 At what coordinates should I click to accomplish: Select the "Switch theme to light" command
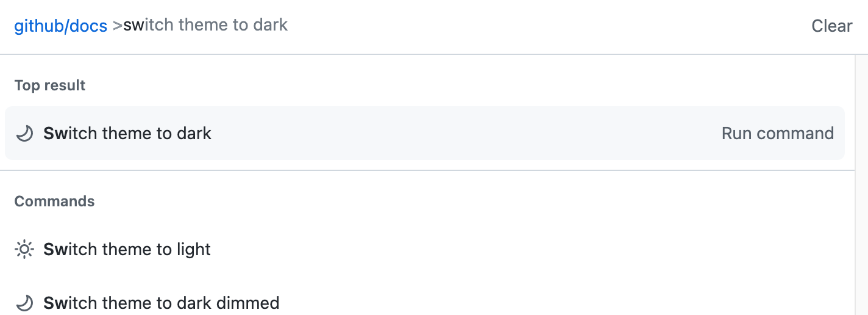click(x=127, y=250)
